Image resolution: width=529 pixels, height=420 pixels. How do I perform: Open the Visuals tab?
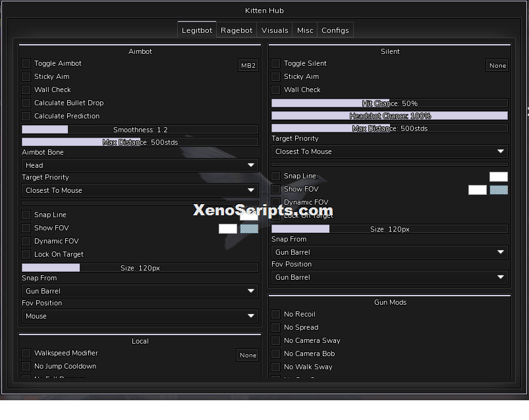click(x=275, y=30)
